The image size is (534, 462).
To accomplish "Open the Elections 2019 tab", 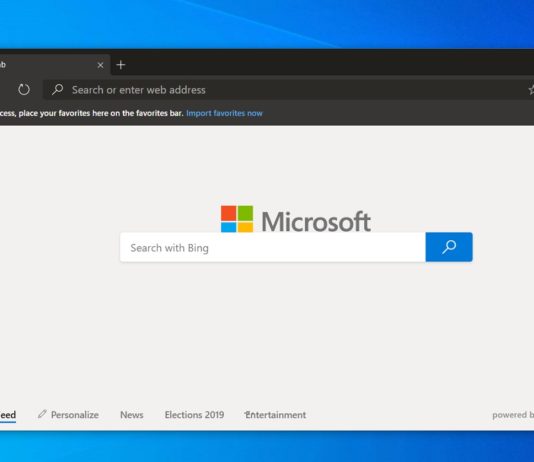I will (194, 415).
